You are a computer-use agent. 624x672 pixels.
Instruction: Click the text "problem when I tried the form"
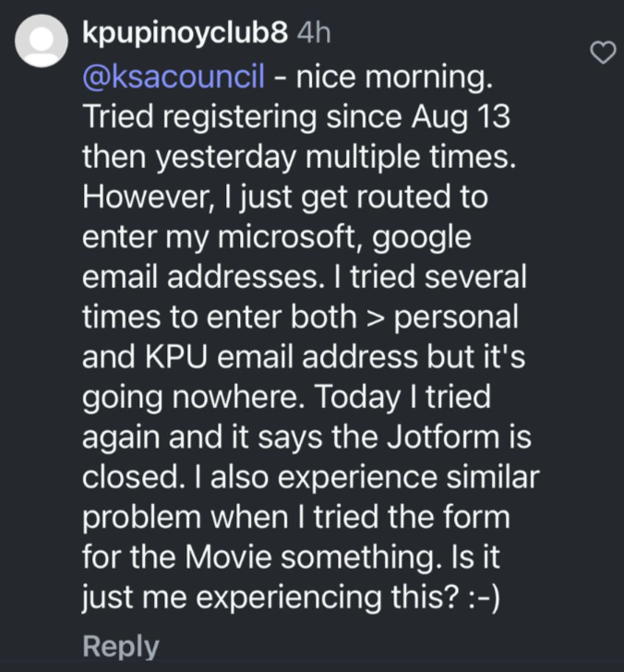click(296, 517)
